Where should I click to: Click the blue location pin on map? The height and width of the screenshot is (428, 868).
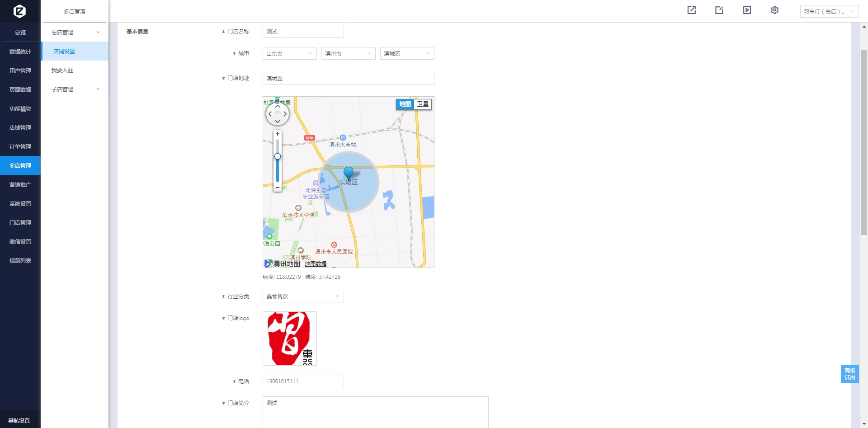click(x=349, y=172)
